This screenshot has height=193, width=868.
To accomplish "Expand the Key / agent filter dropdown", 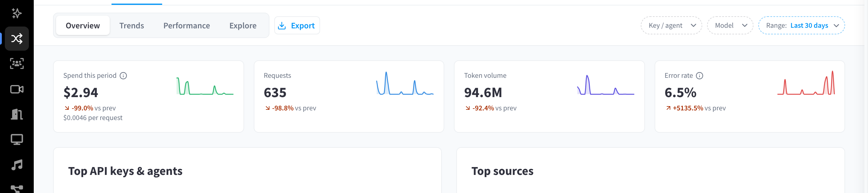I will coord(671,26).
